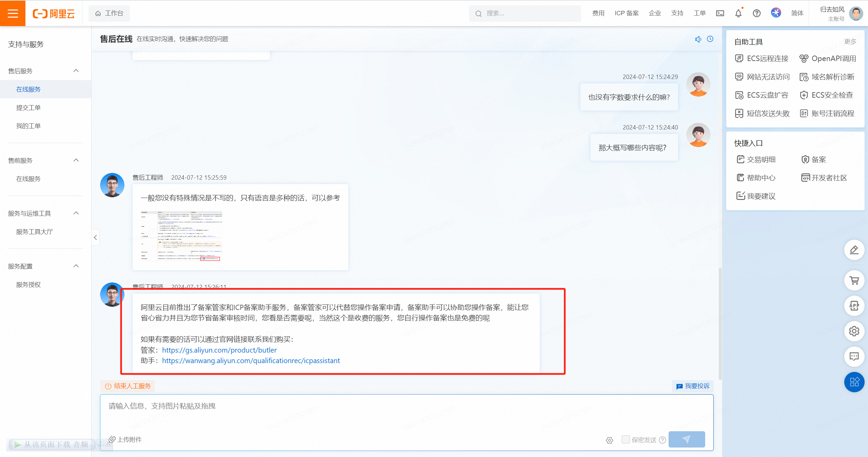Click 结束人工服务 button
The width and height of the screenshot is (868, 457).
point(128,386)
